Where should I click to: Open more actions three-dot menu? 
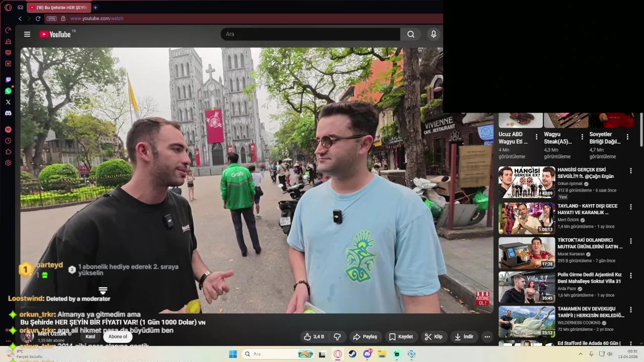487,337
